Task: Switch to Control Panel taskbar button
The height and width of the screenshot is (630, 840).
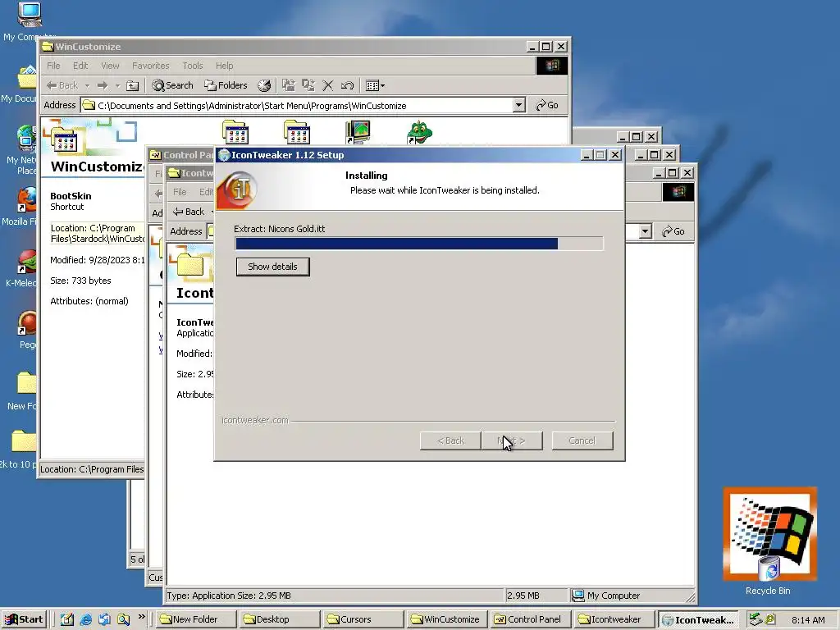Action: (530, 620)
